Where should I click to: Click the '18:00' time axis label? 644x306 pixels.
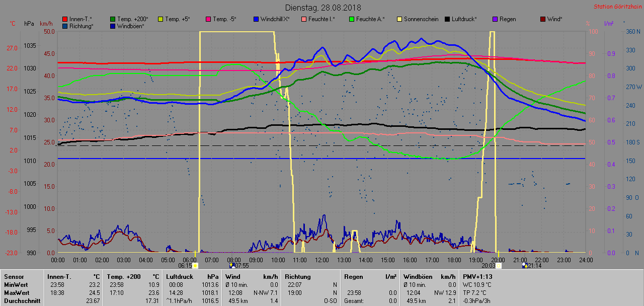coord(454,259)
